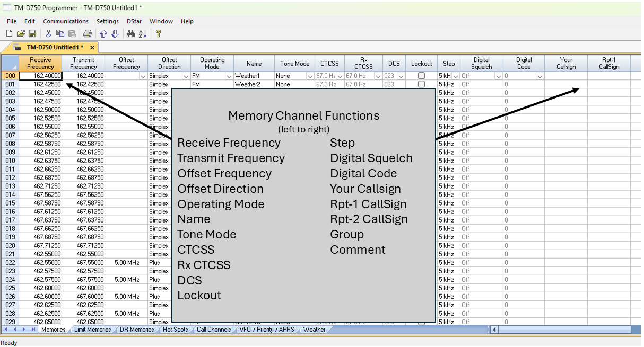Click the select-all corner of the grid
This screenshot has width=644, height=347.
coord(10,64)
